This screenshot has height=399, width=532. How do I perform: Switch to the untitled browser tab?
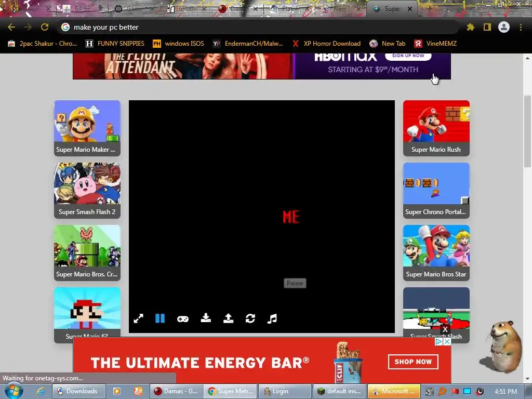[x=185, y=9]
